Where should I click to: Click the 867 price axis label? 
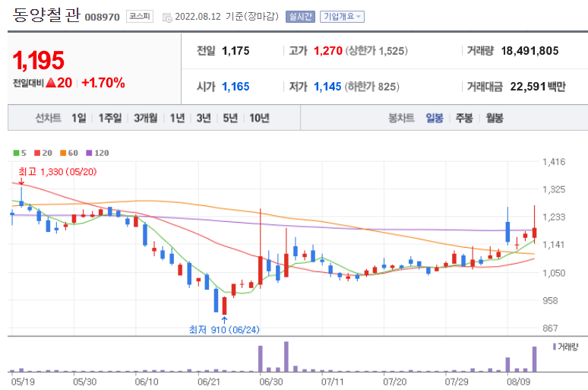click(550, 328)
